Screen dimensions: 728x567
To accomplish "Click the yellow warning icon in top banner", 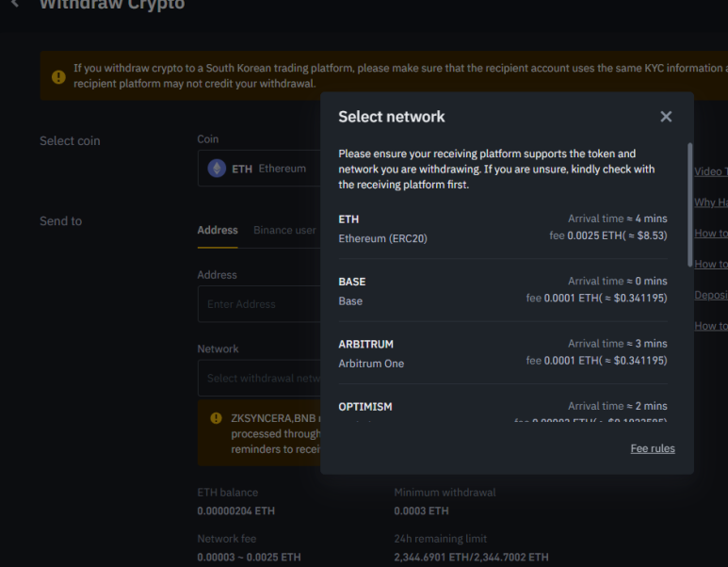I will pos(58,76).
